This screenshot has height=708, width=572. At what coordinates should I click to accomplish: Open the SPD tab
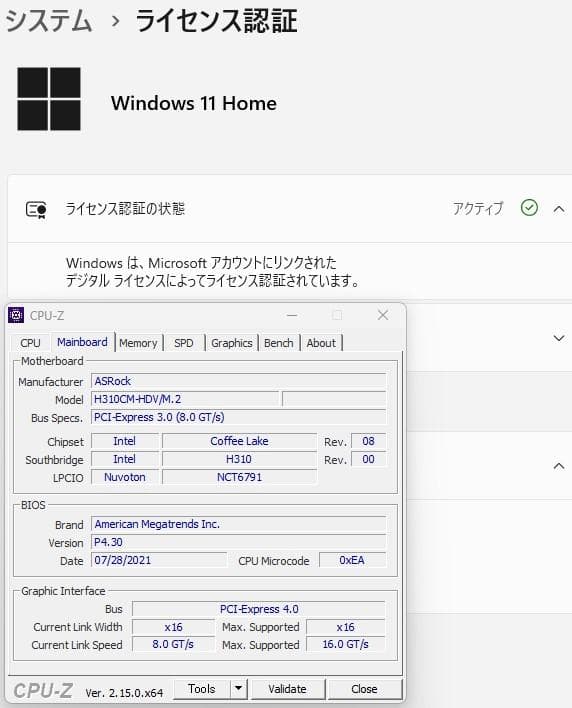[183, 343]
